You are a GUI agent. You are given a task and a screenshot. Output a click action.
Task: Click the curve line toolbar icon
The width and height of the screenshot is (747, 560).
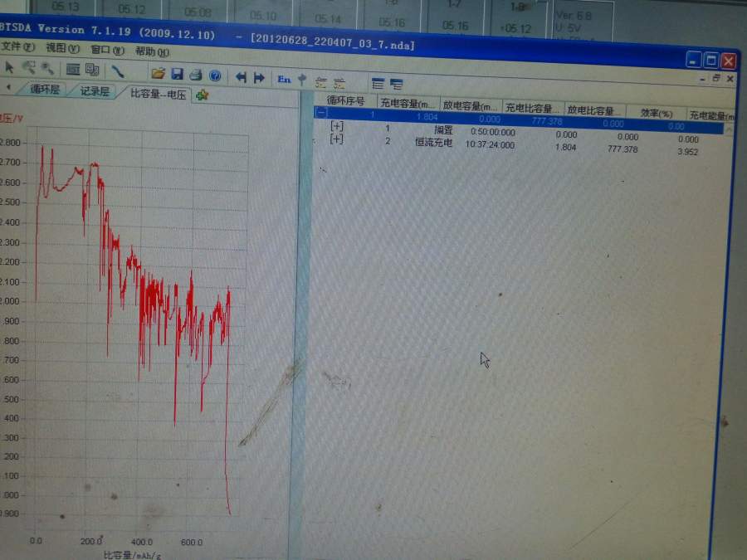[x=117, y=71]
